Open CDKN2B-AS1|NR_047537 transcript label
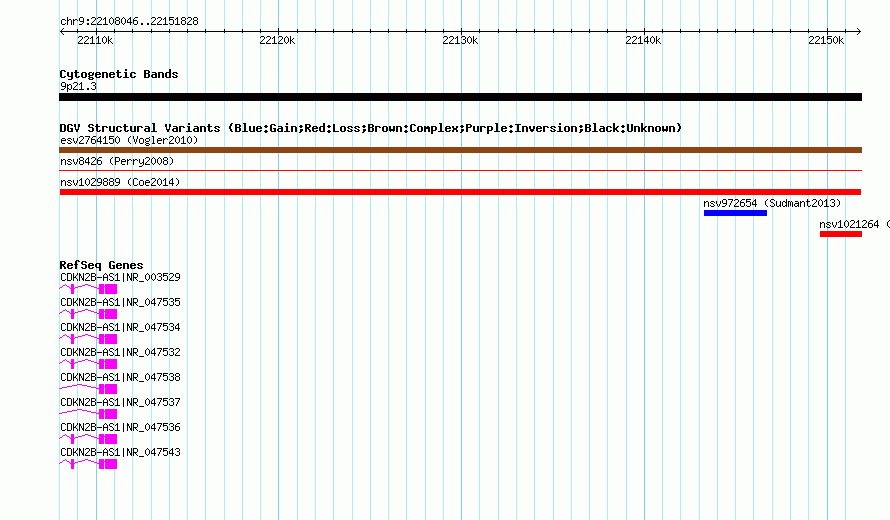This screenshot has height=520, width=890. tap(120, 402)
